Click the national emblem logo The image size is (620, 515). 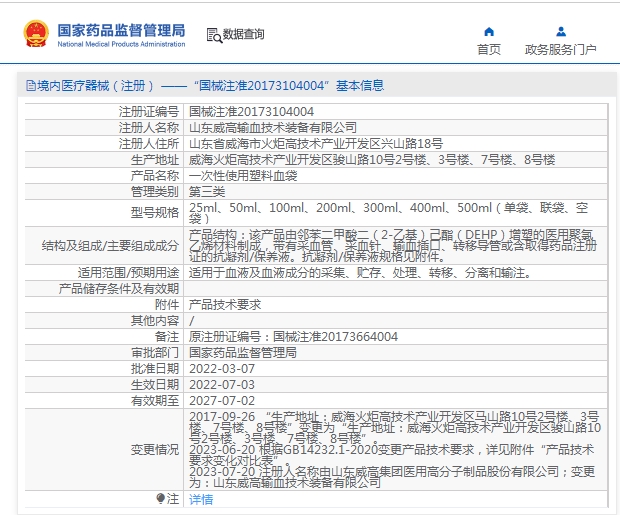[x=36, y=34]
